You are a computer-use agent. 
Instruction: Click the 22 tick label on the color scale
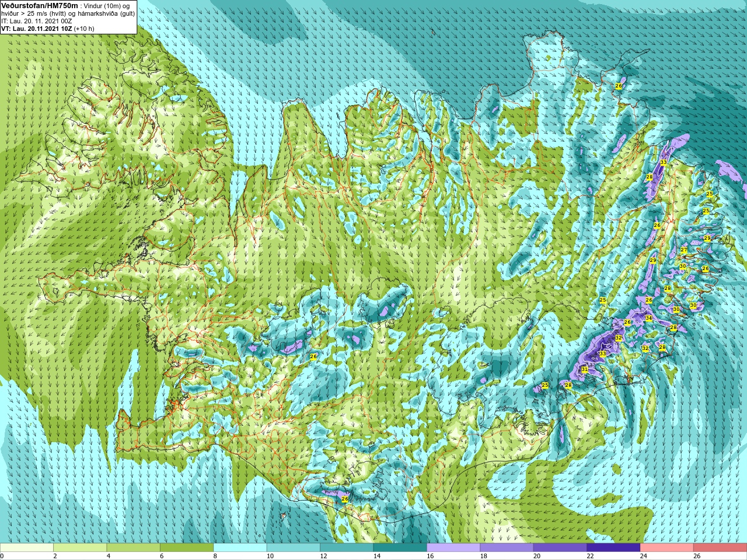(590, 556)
